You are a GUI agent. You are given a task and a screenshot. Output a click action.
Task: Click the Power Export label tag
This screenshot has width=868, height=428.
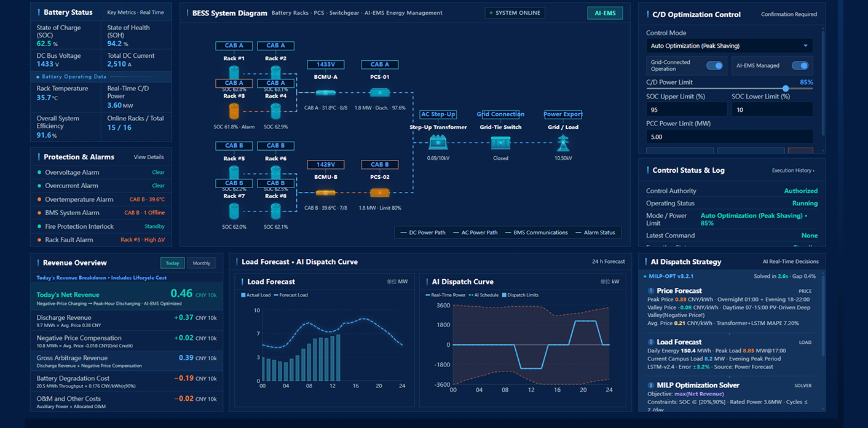point(563,114)
